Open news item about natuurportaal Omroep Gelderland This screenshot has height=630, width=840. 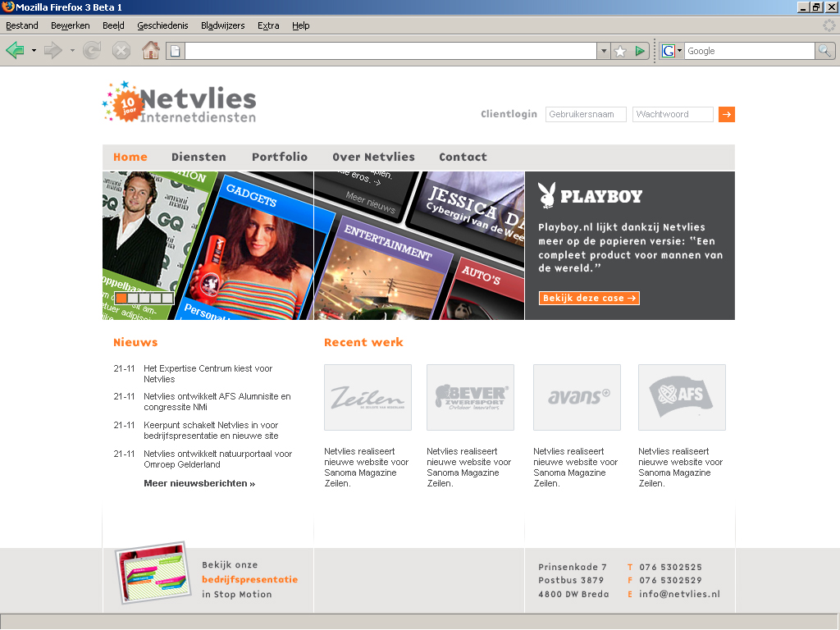(x=217, y=459)
